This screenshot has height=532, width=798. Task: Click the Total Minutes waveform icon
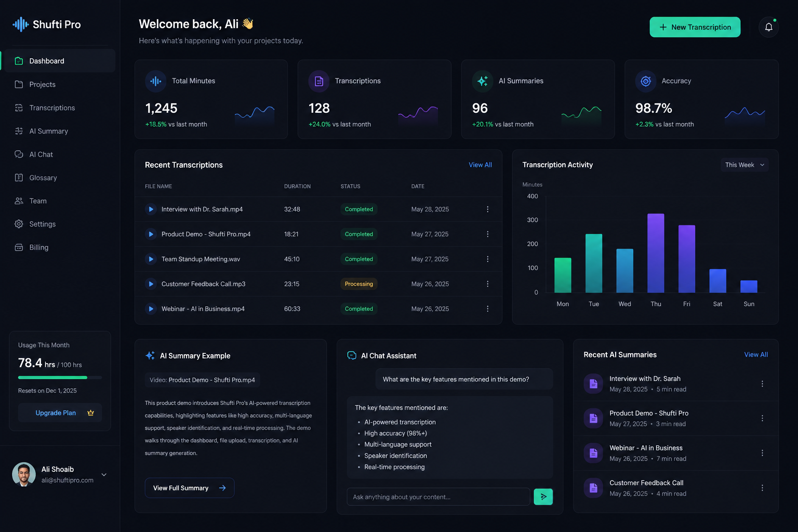tap(155, 81)
